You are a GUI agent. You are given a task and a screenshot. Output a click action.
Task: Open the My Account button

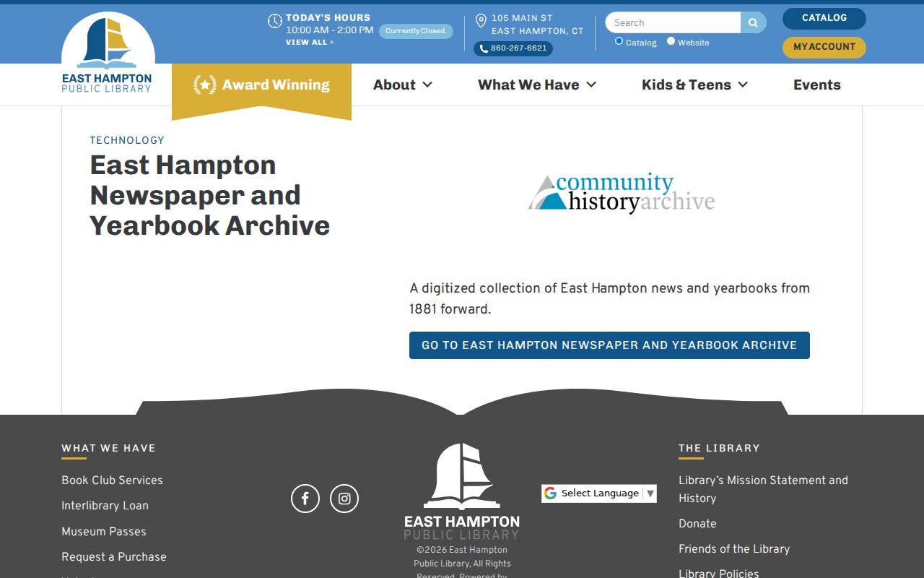(824, 47)
